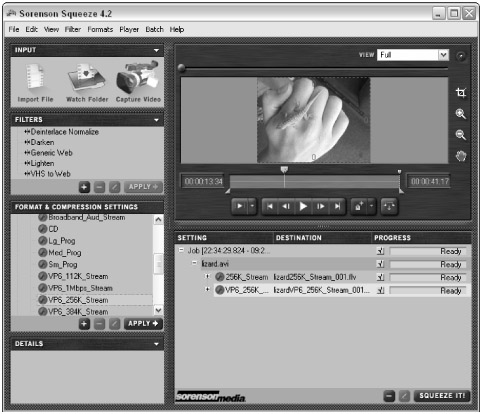482x414 pixels.
Task: Collapse the Filters panel arrow
Action: click(156, 120)
